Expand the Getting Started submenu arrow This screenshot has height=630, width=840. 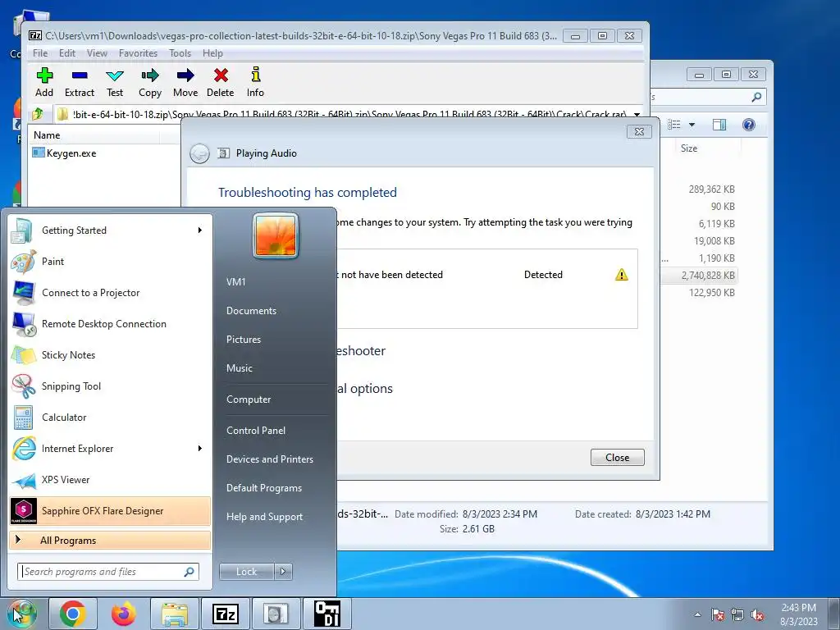pyautogui.click(x=200, y=231)
